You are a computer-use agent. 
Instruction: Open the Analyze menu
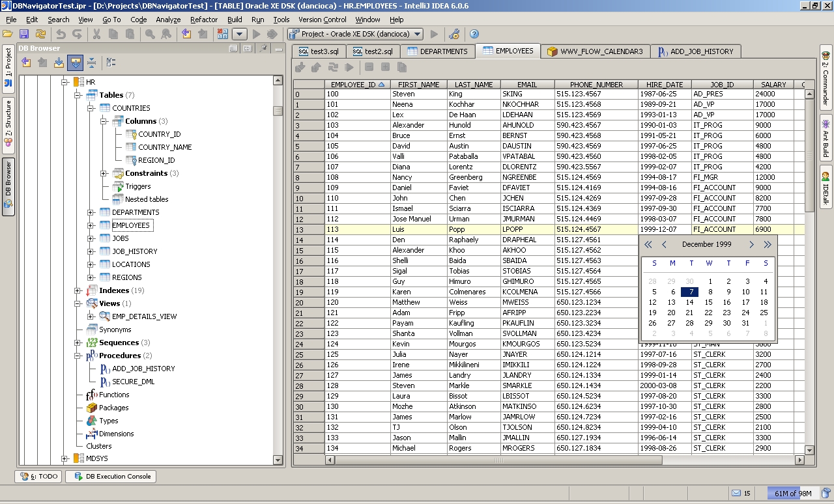coord(168,20)
